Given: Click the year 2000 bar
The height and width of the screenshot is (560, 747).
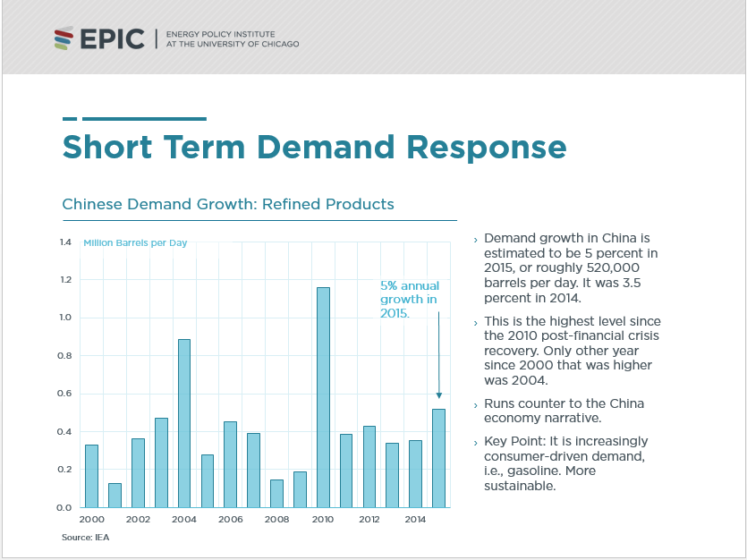Looking at the screenshot, I should 91,475.
